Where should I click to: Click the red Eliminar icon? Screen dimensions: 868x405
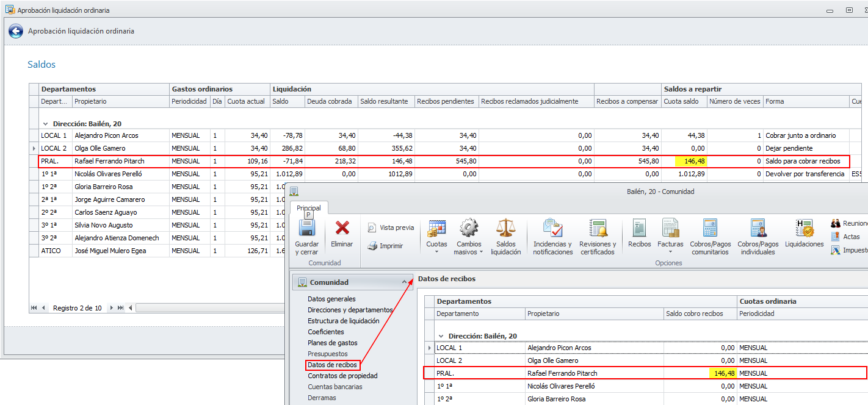pyautogui.click(x=342, y=229)
